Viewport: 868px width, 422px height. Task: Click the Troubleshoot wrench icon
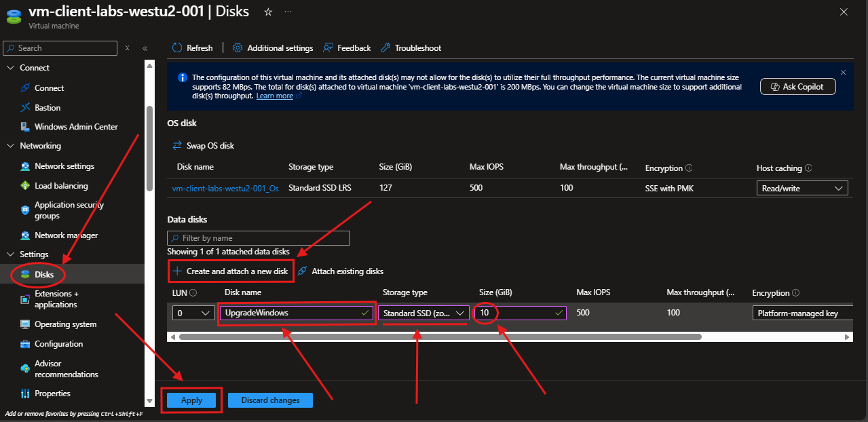pyautogui.click(x=385, y=48)
